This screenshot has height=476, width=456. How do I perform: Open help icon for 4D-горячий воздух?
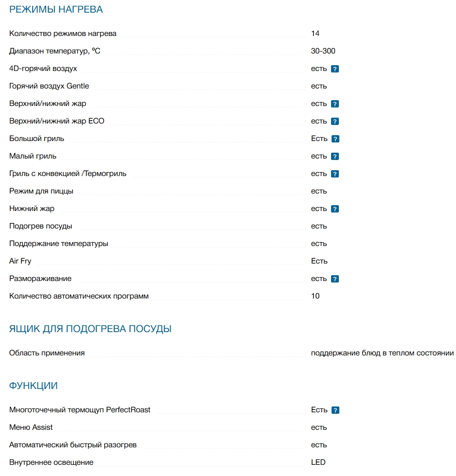tap(334, 69)
